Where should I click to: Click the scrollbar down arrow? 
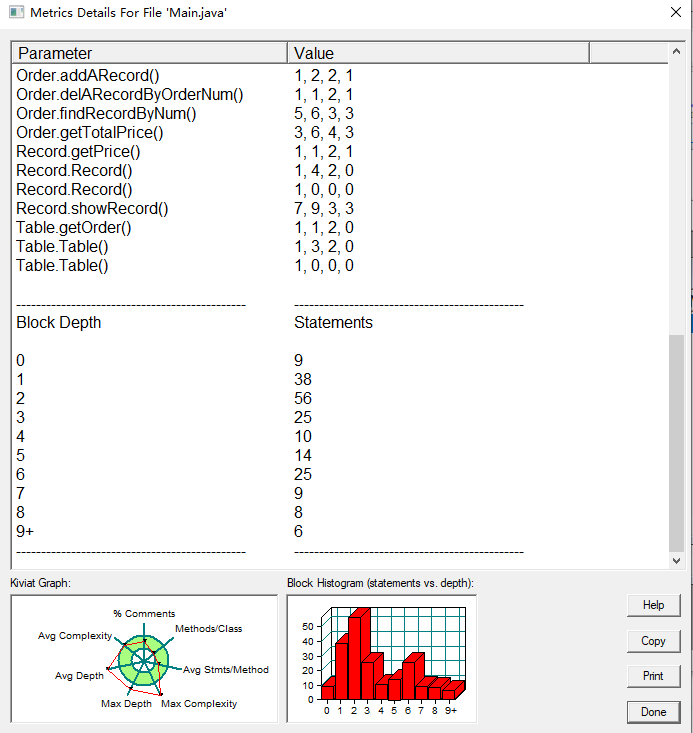tap(676, 561)
